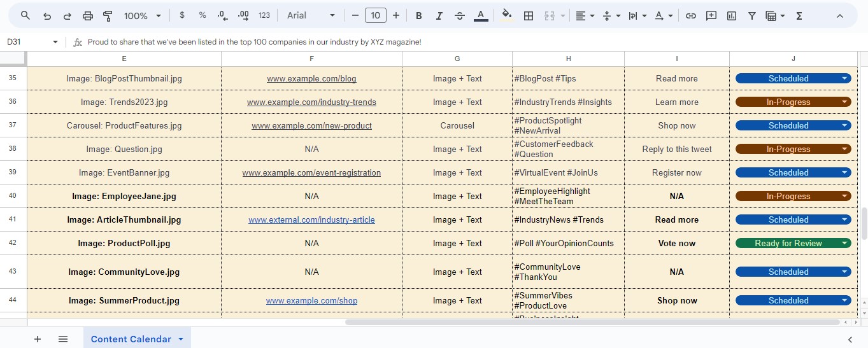Select the paint format roller tool
The image size is (868, 348).
108,16
